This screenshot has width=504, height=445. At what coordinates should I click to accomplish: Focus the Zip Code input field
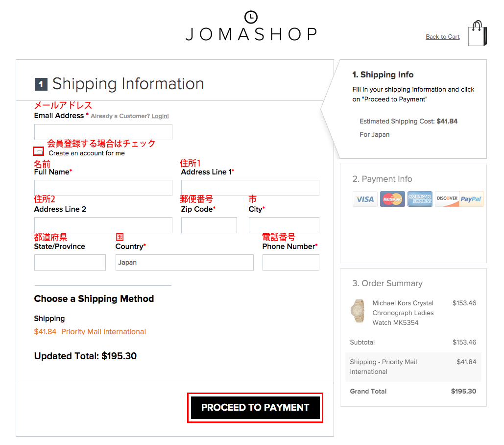click(x=209, y=225)
